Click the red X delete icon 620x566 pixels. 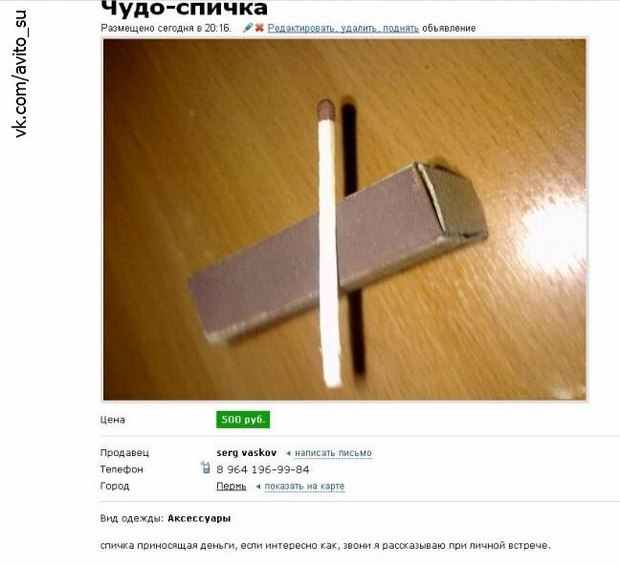[259, 28]
